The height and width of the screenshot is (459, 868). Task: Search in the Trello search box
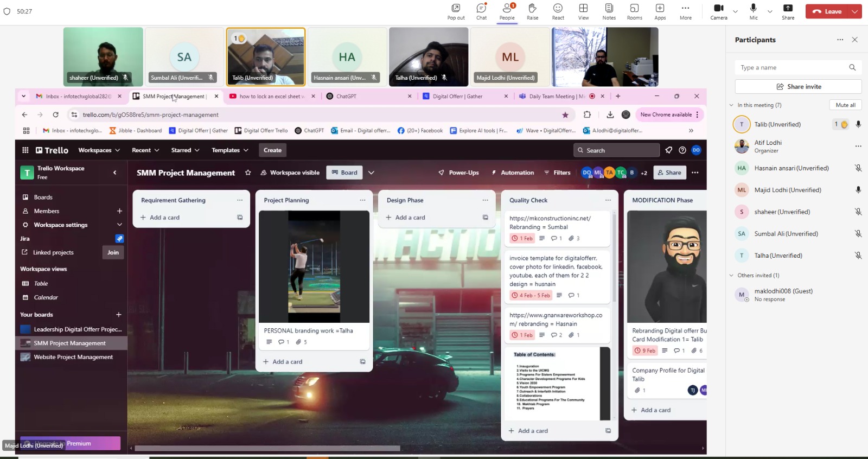tap(616, 150)
